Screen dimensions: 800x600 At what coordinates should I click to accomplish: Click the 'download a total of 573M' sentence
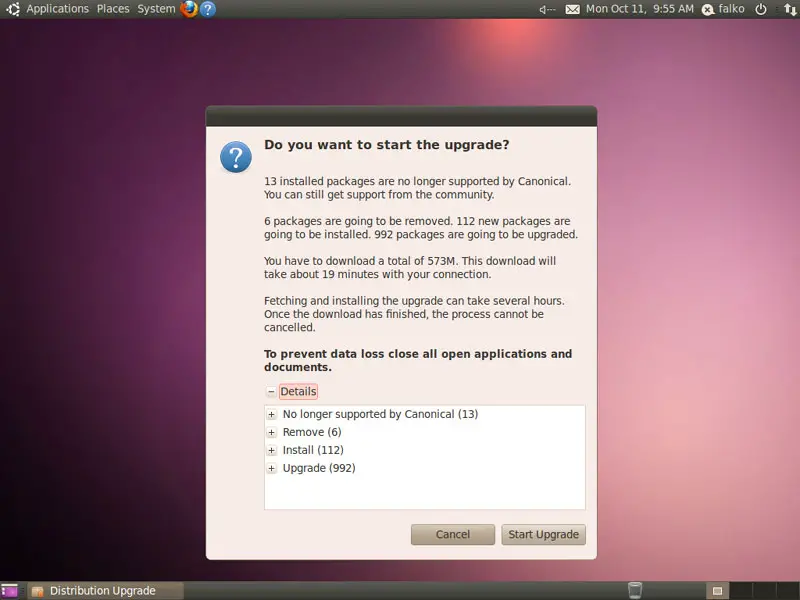tap(410, 267)
